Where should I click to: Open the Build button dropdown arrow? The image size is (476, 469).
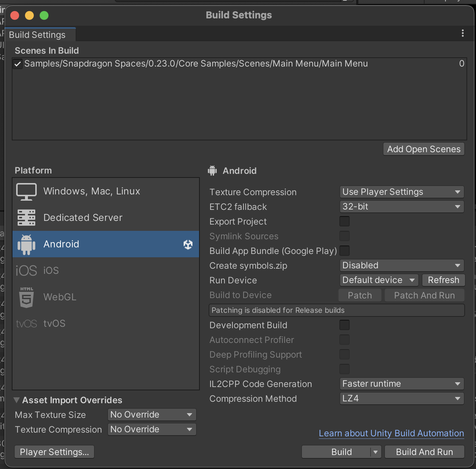tap(376, 452)
